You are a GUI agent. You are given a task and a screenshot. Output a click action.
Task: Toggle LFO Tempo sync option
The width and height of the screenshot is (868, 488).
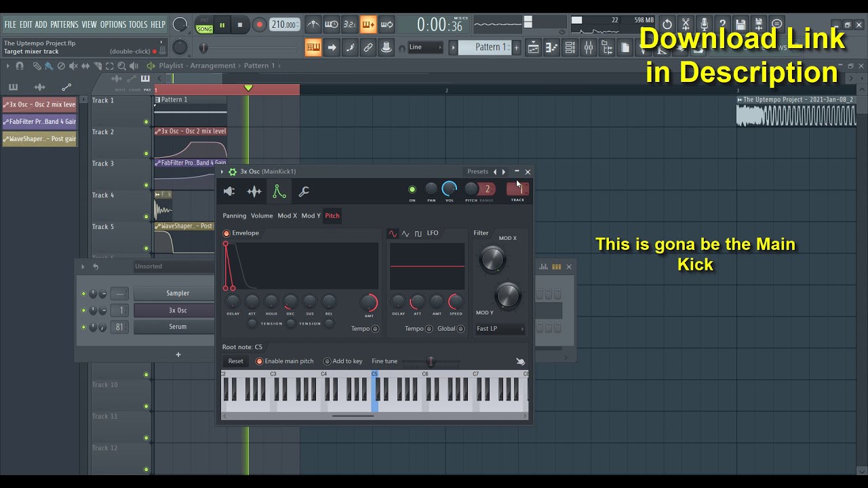[429, 329]
